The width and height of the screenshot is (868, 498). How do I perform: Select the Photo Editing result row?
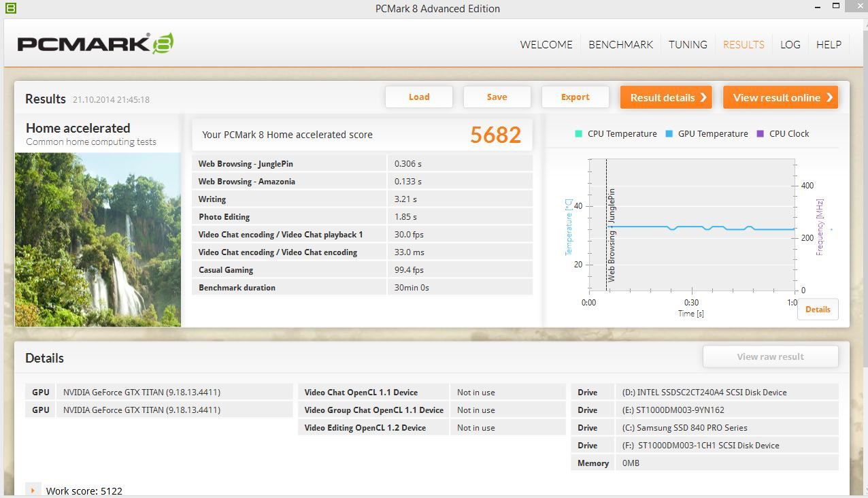click(x=362, y=216)
